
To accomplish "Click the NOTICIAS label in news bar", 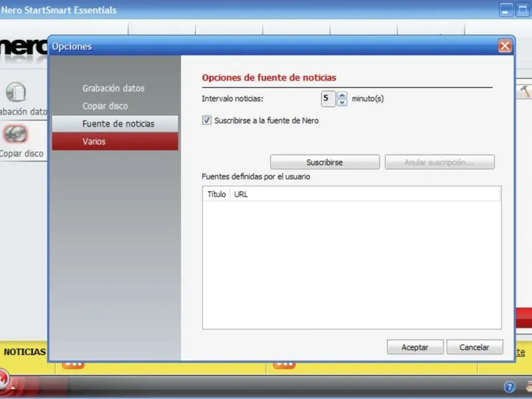I will point(25,352).
